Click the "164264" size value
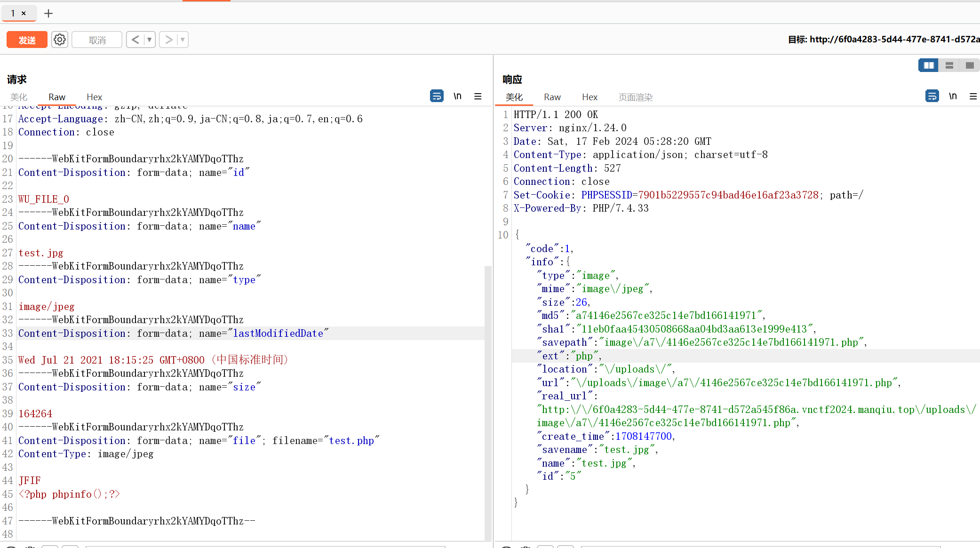The image size is (980, 548). tap(35, 414)
